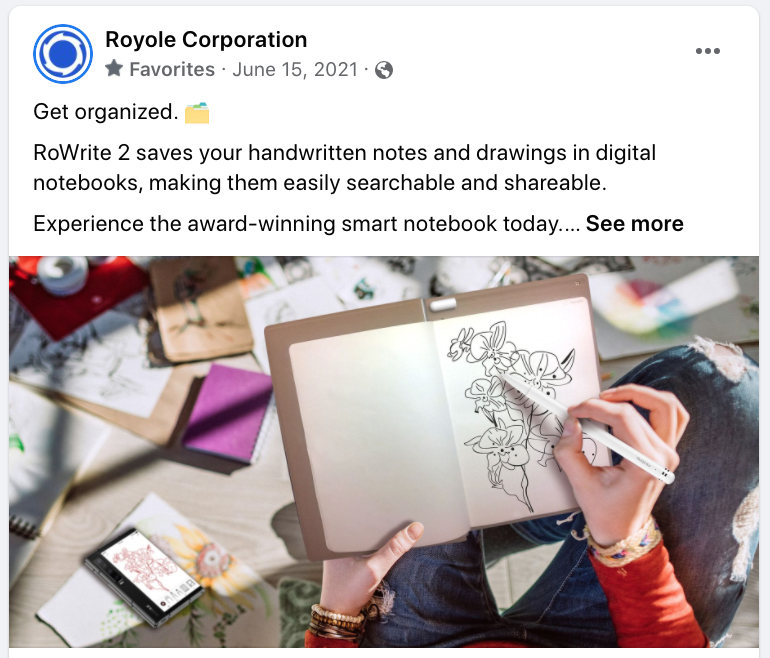
Task: Open the June 15, 2021 timestamp link
Action: 295,69
